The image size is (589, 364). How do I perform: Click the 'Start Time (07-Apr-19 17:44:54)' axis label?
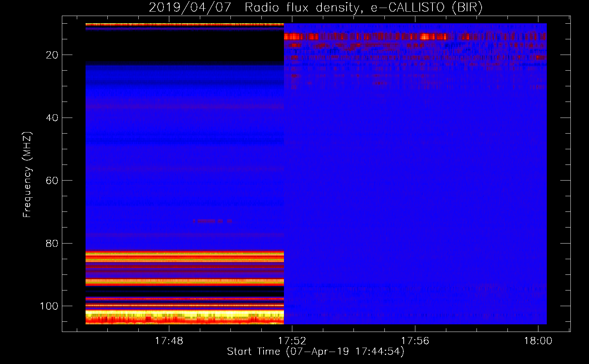pos(316,352)
